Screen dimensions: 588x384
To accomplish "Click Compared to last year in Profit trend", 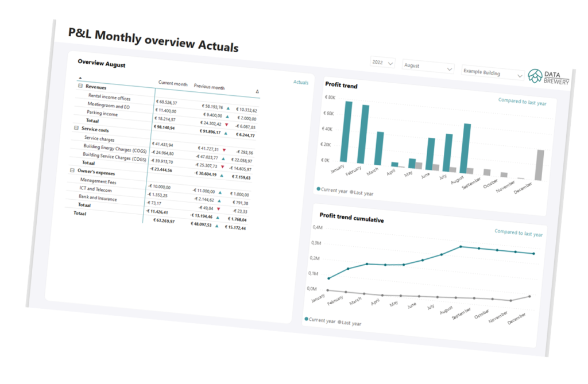I will point(522,103).
